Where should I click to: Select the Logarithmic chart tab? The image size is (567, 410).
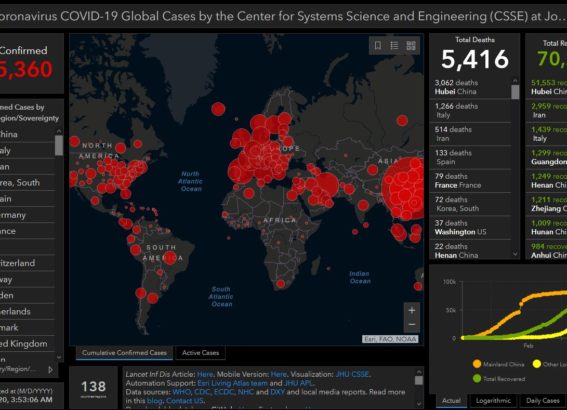493,401
